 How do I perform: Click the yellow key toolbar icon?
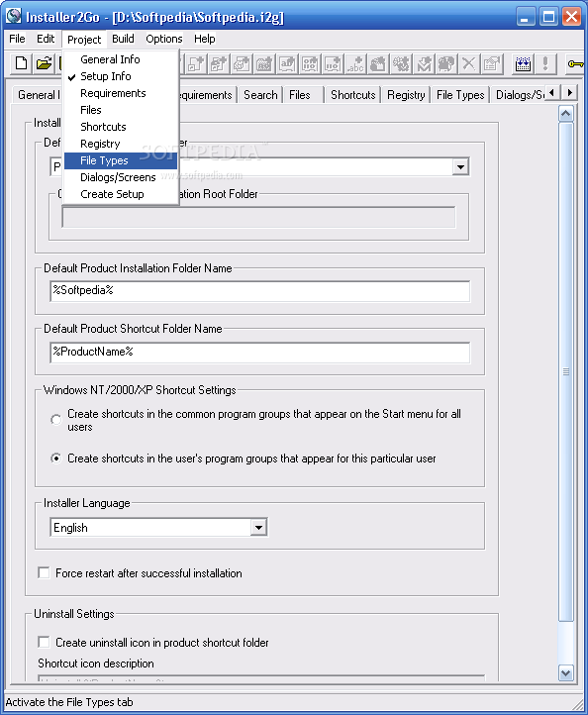coord(575,63)
